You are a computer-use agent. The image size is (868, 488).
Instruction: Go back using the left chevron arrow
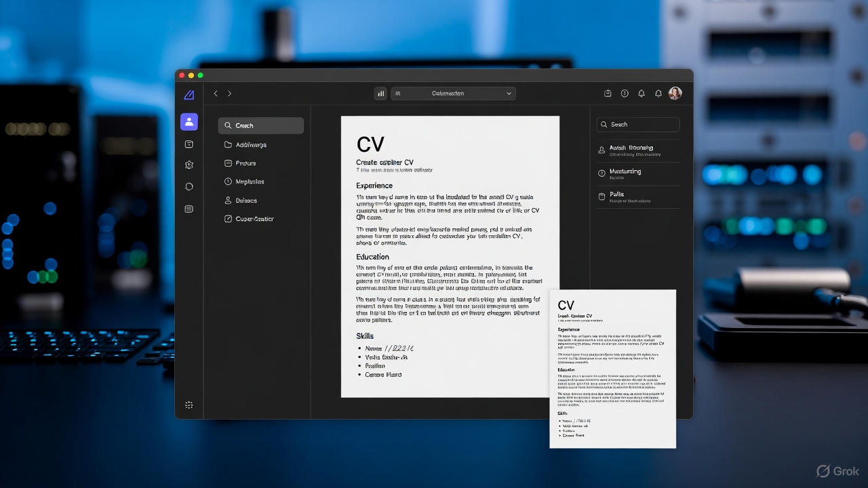click(x=216, y=94)
